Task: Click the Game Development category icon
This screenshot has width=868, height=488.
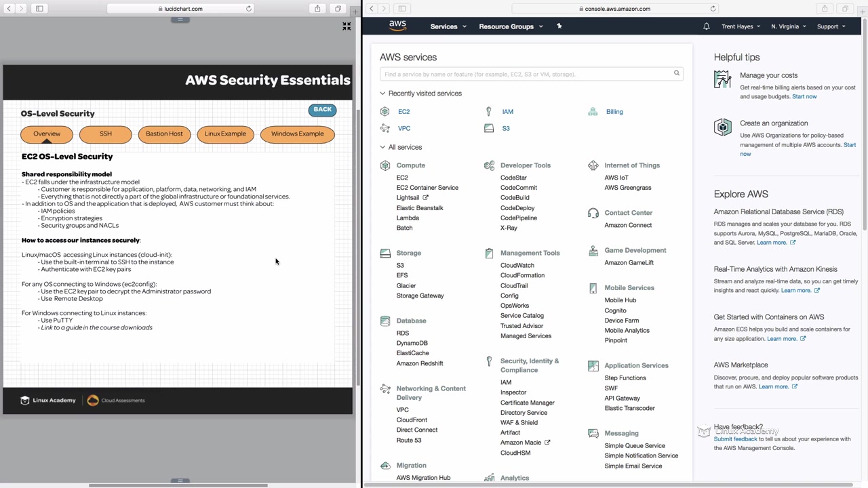Action: coord(593,251)
